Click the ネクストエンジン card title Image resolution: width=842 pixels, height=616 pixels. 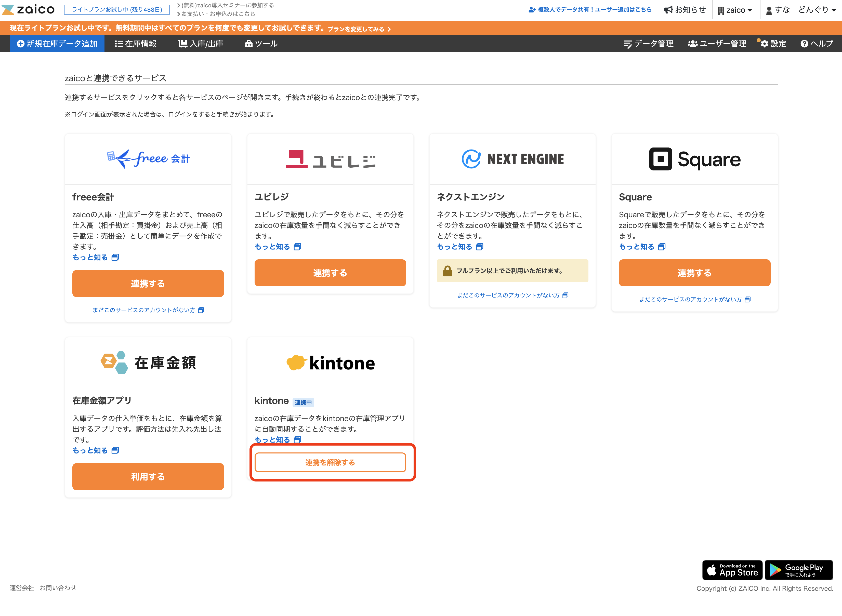tap(471, 197)
